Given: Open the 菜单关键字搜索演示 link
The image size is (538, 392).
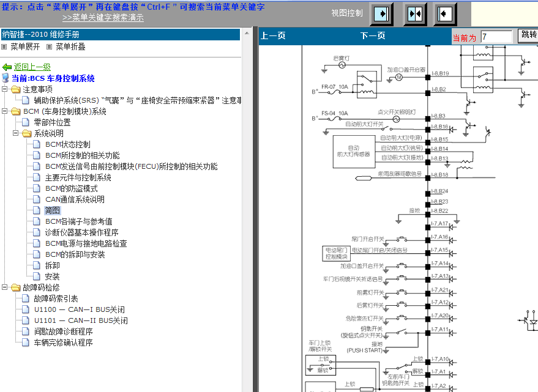Looking at the screenshot, I should [103, 18].
